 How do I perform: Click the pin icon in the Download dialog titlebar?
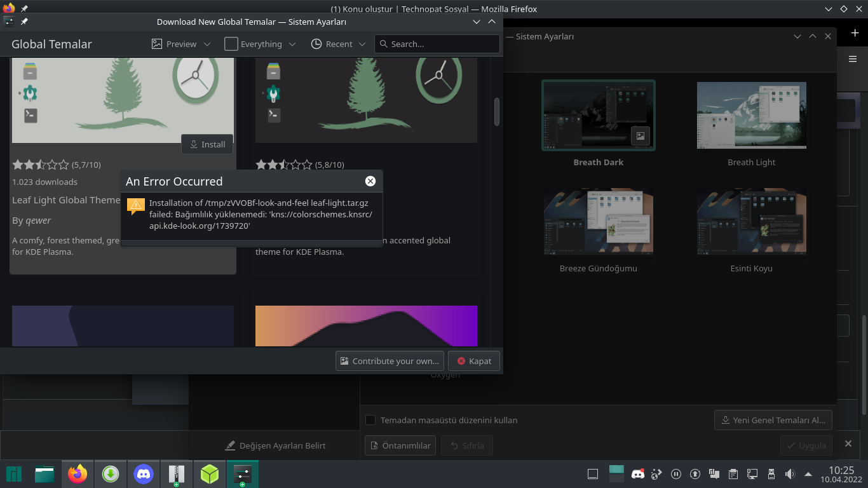(x=24, y=22)
